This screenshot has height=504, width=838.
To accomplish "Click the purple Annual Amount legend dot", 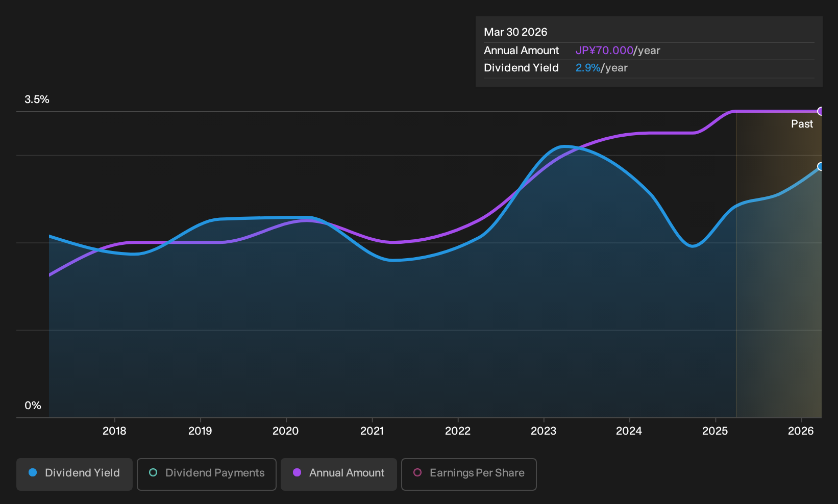I will click(297, 472).
